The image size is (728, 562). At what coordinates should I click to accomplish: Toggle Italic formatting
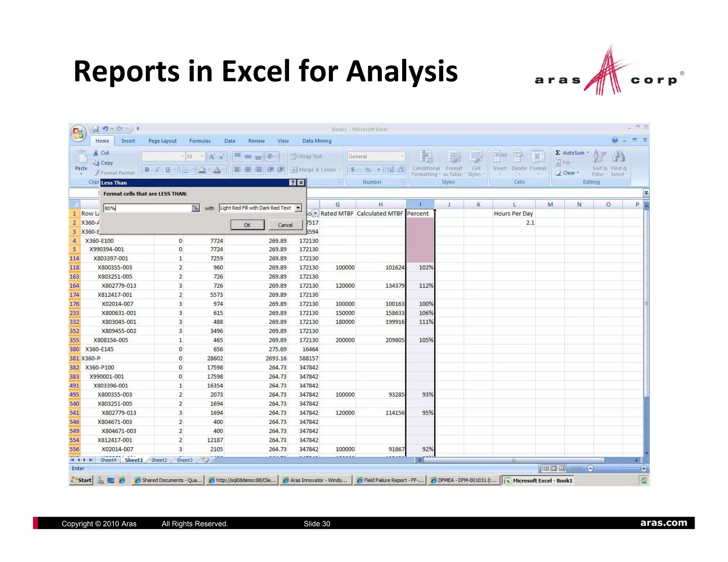pos(157,170)
